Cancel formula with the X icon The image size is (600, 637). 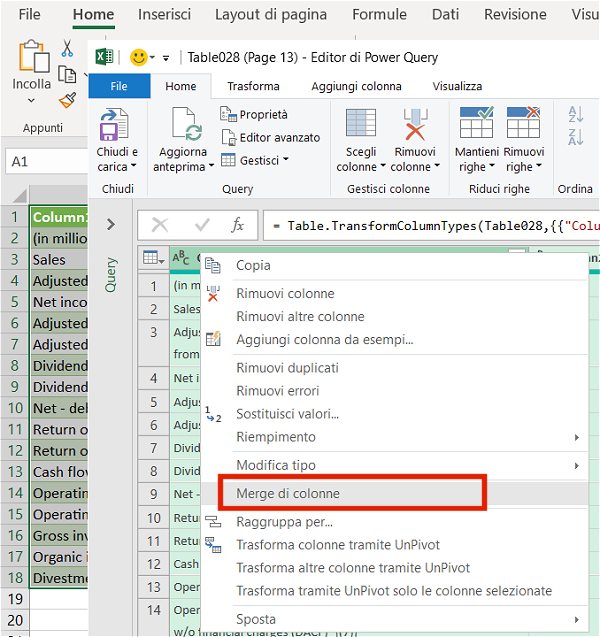(x=160, y=225)
